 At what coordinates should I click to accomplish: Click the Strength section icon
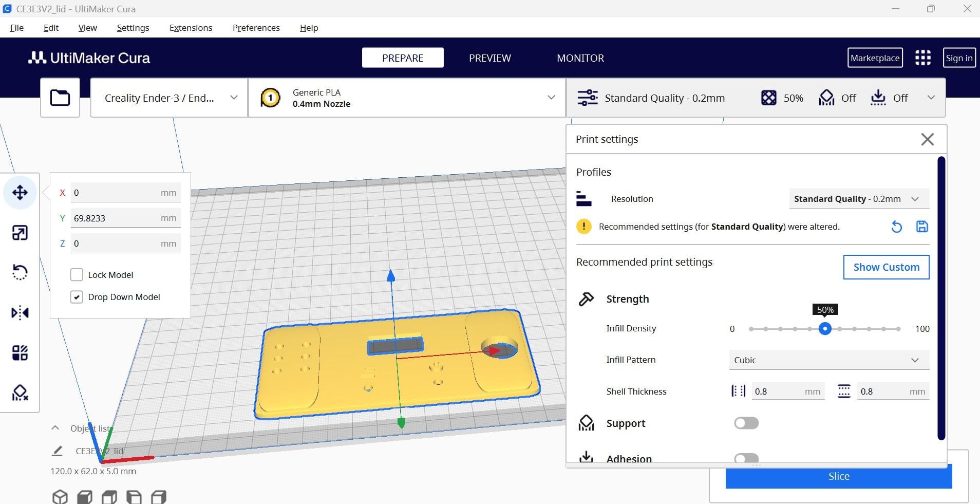(x=586, y=299)
